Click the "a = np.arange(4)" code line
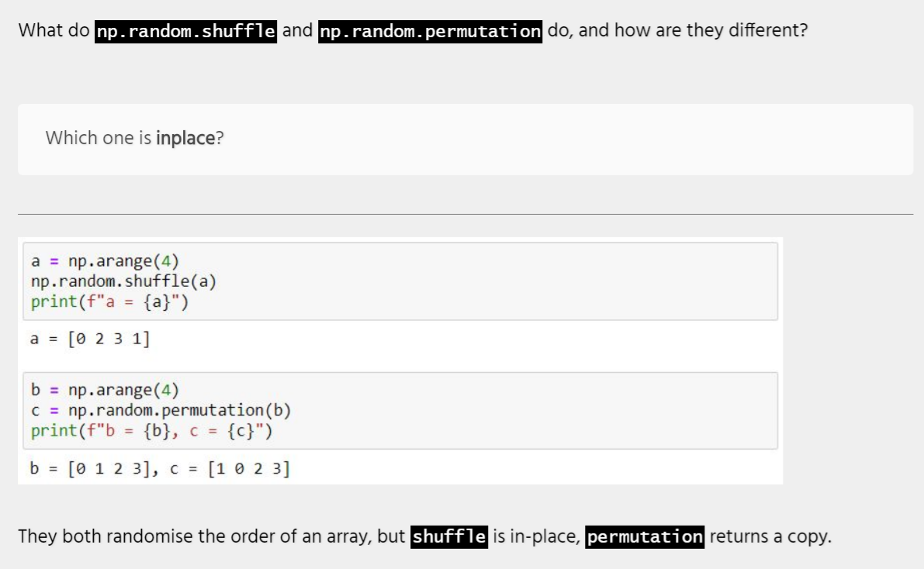This screenshot has width=924, height=569. tap(106, 260)
